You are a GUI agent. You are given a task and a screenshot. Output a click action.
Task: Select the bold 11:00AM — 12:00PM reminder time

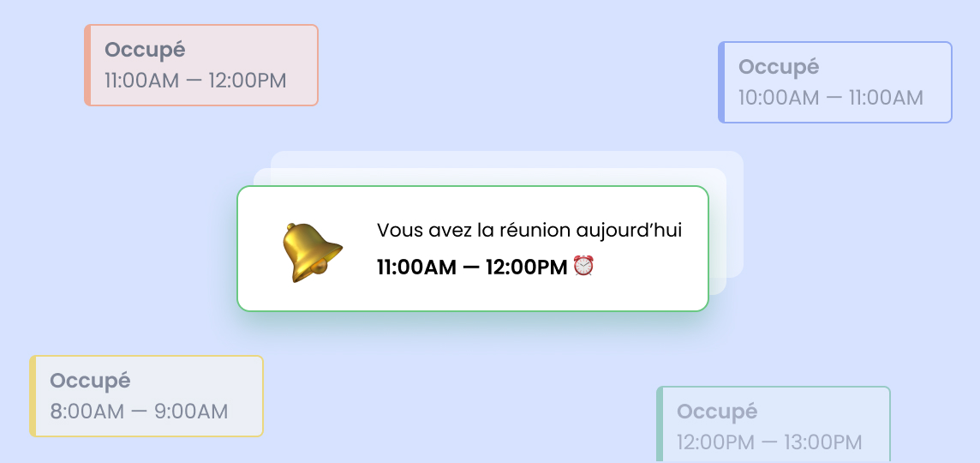[472, 267]
